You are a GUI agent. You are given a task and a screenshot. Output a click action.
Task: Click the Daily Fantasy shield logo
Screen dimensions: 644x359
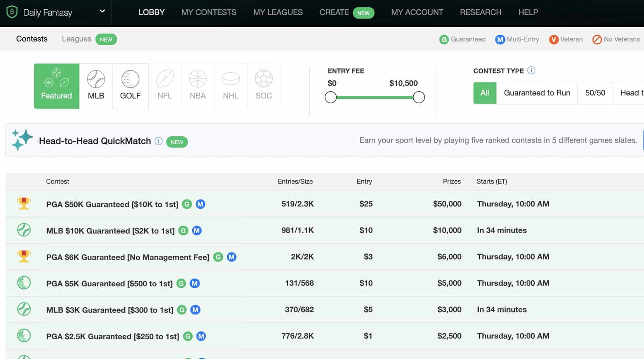[x=12, y=12]
